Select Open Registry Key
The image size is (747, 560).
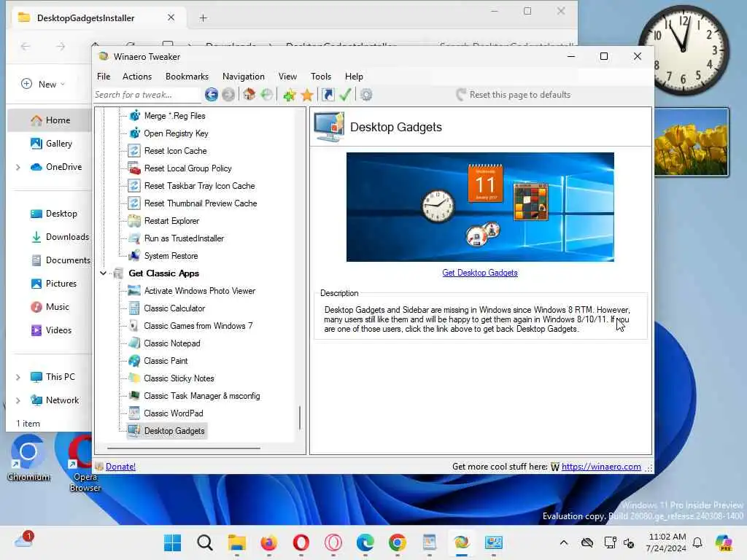pos(177,134)
